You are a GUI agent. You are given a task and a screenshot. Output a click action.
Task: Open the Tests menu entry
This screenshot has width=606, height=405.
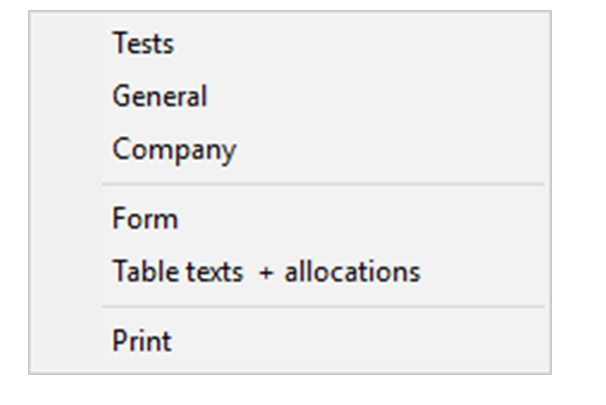[143, 44]
